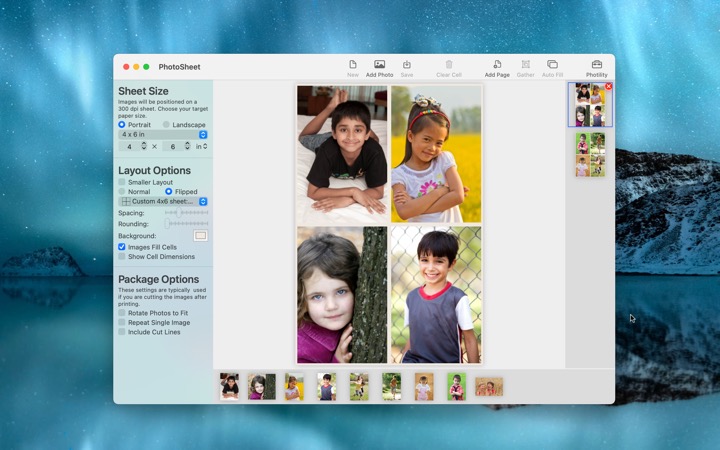Screen dimensions: 720x450
Task: Pick the tray photo of boy by fence
Action: 326,387
